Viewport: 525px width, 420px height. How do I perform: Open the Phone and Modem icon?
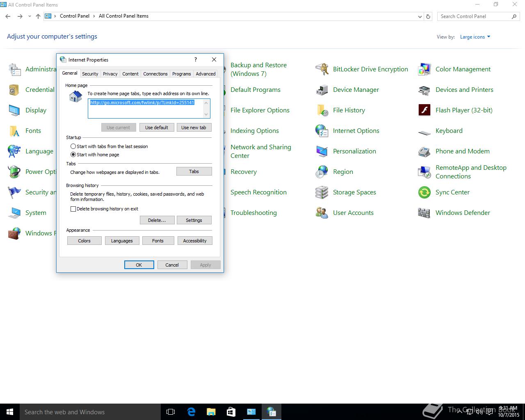[425, 151]
